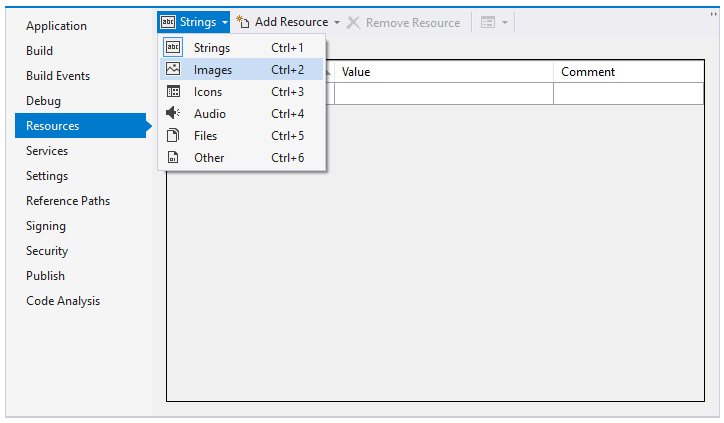This screenshot has width=724, height=423.
Task: Open the Add Resource dropdown arrow
Action: tap(337, 22)
